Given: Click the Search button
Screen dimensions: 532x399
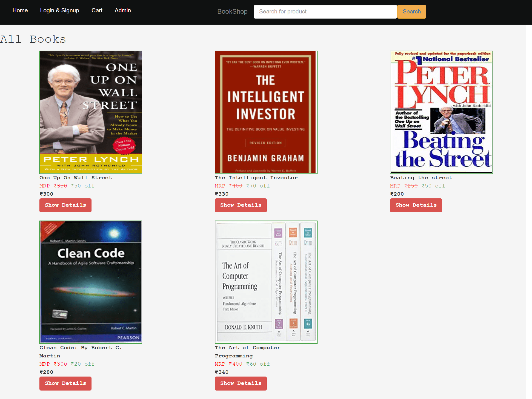Looking at the screenshot, I should pos(411,11).
